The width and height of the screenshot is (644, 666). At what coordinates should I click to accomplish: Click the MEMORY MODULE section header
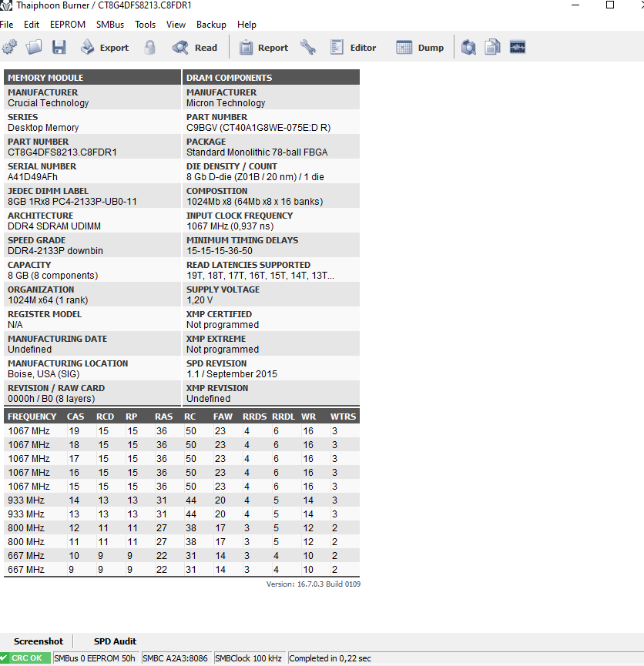point(92,77)
